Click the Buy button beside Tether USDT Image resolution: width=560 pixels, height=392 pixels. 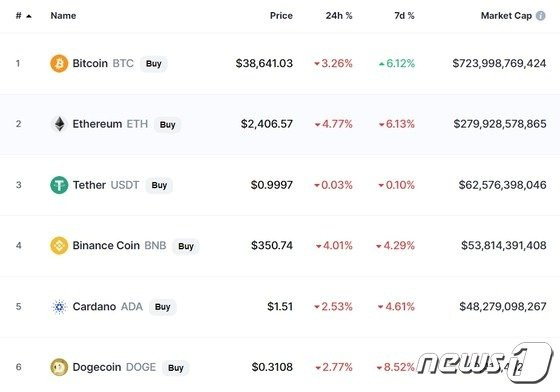click(159, 185)
